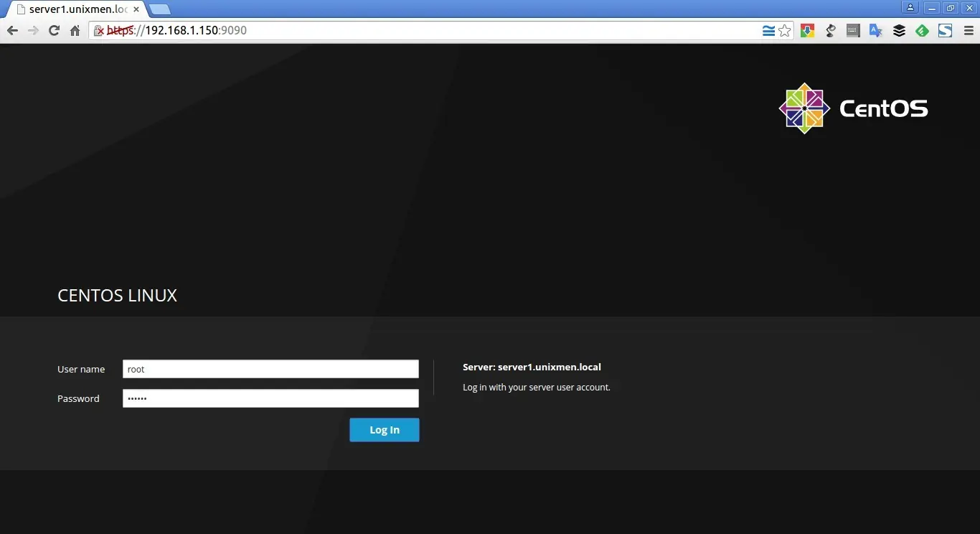Open the Chrome hamburger menu

(967, 31)
